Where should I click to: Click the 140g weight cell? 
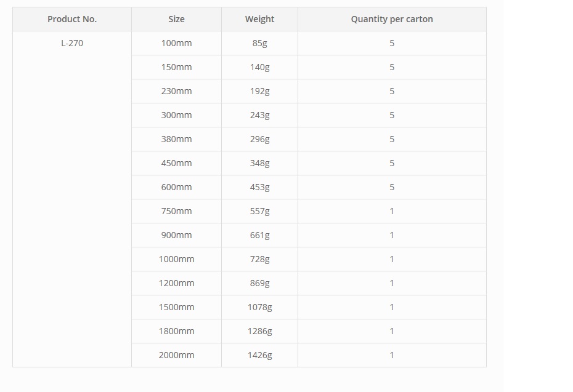point(259,67)
